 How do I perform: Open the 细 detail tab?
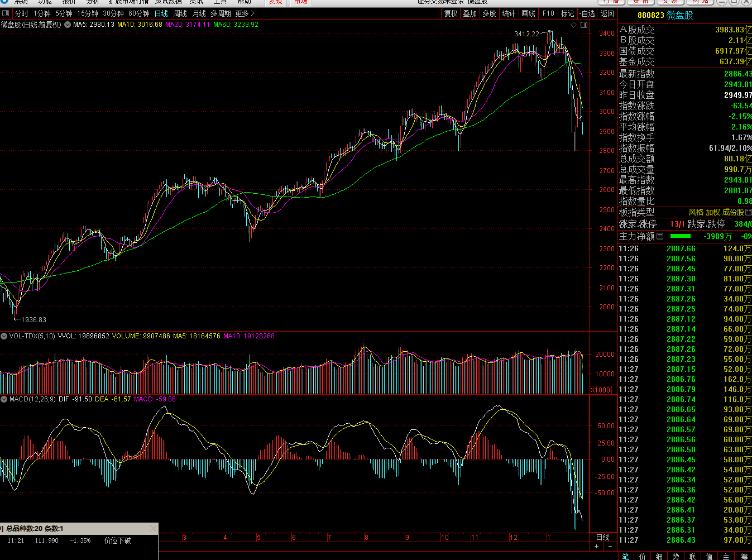click(659, 556)
